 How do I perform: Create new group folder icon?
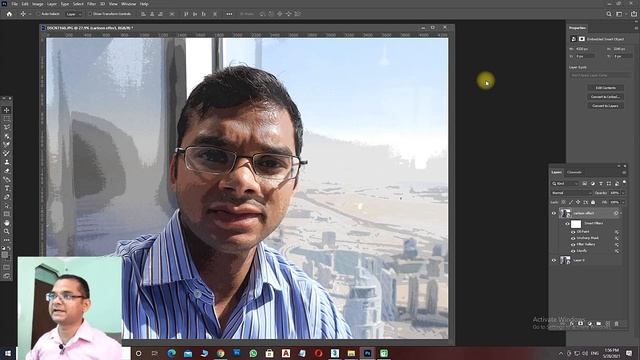click(598, 324)
